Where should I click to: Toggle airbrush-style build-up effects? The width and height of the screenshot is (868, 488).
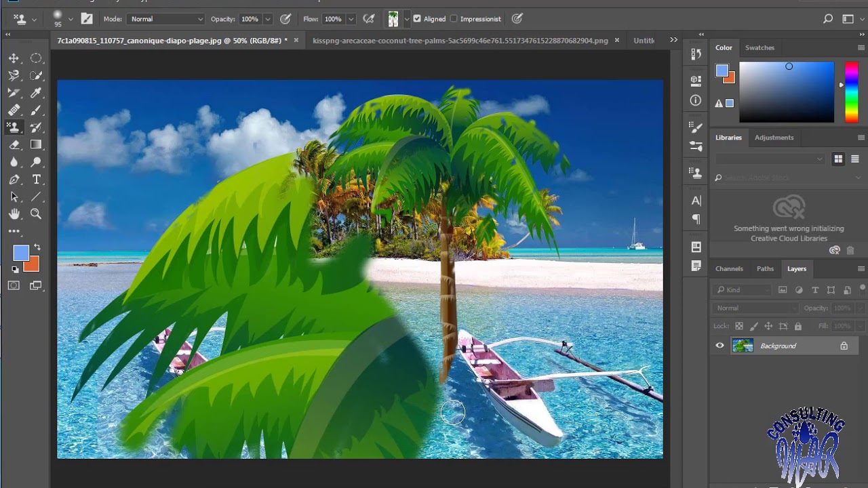[369, 19]
